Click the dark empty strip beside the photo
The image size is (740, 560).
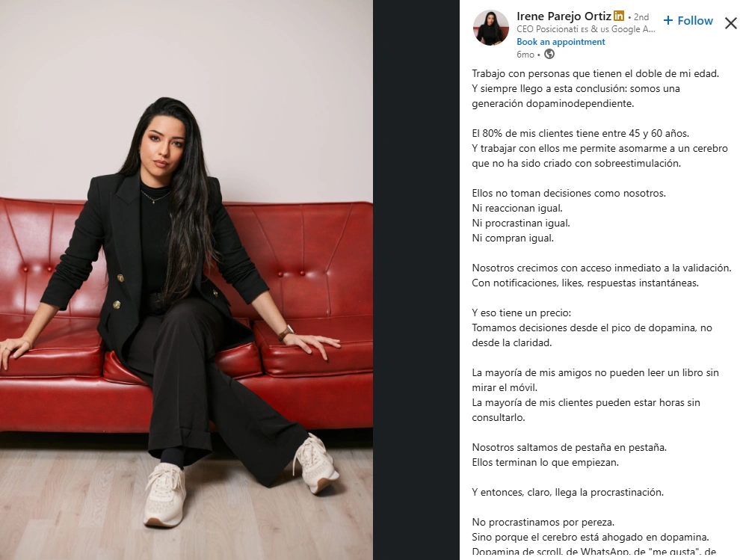[x=416, y=280]
